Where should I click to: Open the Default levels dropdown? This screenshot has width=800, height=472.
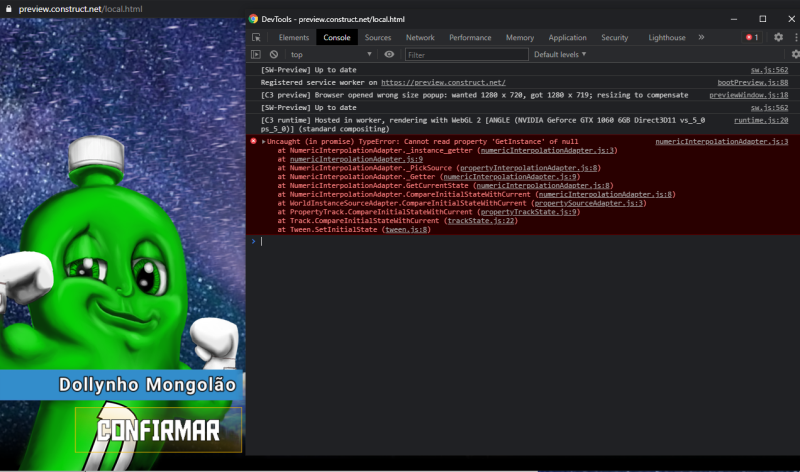[560, 54]
